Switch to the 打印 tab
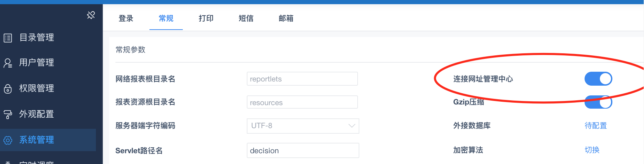Screen dimensions: 644x164 206,18
